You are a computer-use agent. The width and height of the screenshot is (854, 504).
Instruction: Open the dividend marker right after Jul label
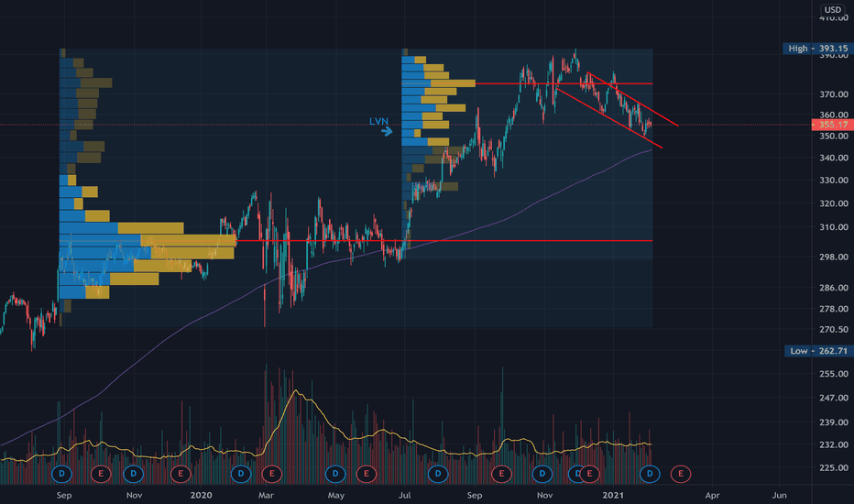(438, 474)
